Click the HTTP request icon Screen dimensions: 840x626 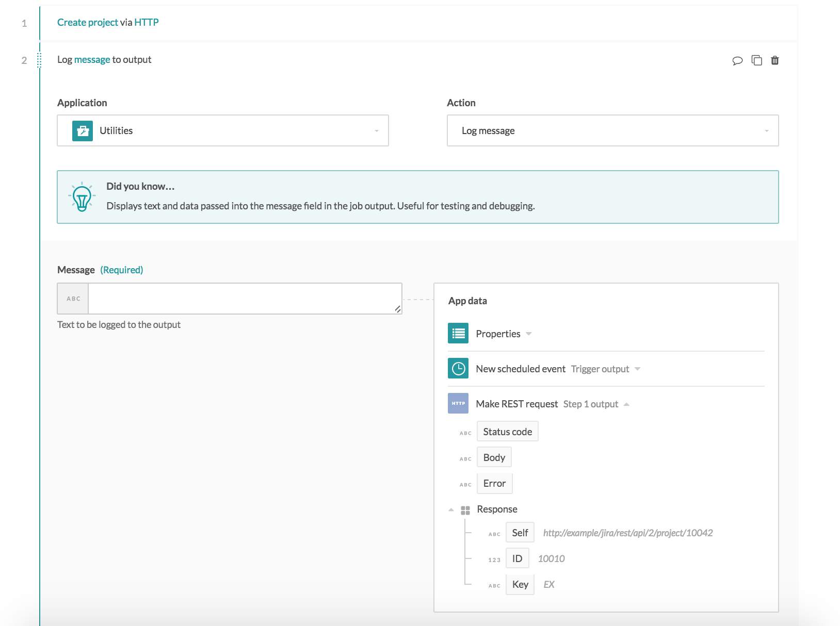[458, 404]
